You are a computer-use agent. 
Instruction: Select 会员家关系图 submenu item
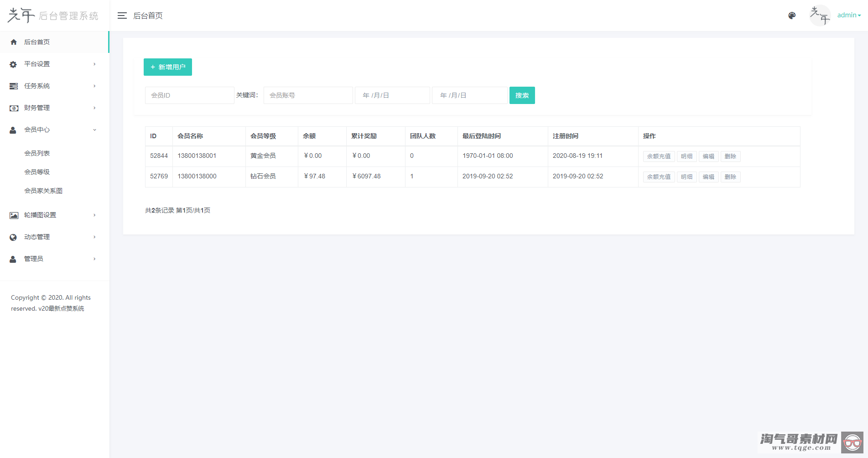[x=43, y=191]
